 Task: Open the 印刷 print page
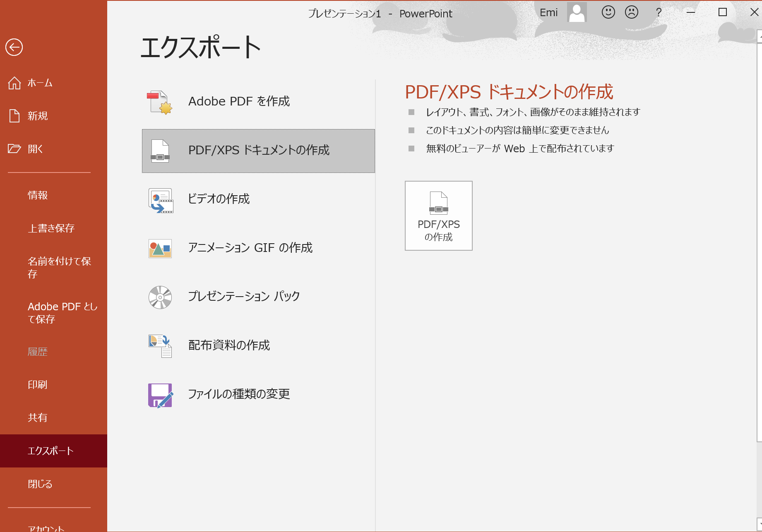(x=37, y=385)
